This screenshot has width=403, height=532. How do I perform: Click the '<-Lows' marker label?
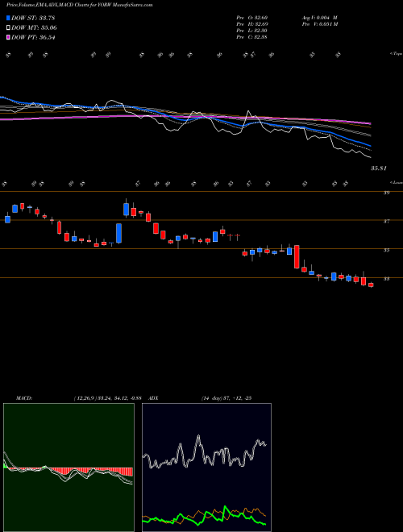(x=396, y=182)
